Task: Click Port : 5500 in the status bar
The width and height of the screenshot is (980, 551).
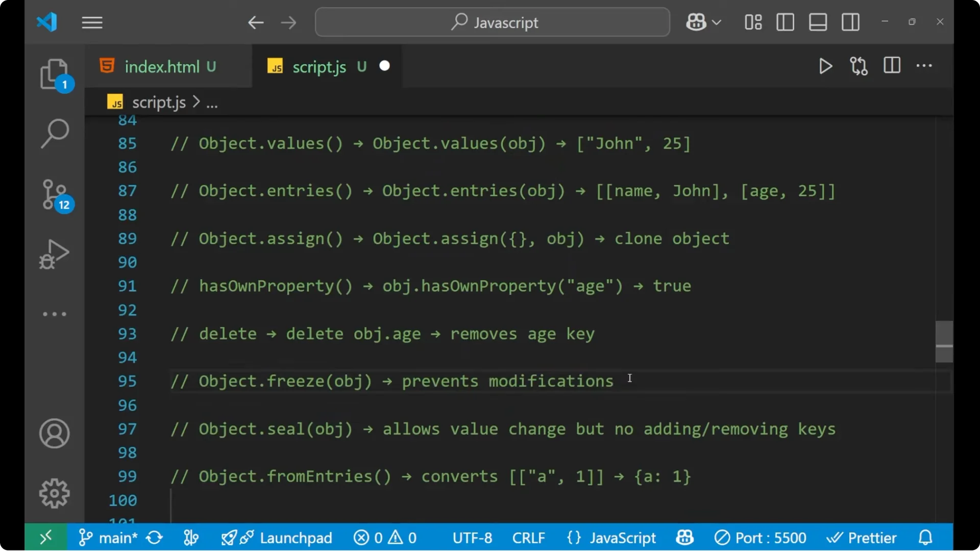Action: point(761,537)
